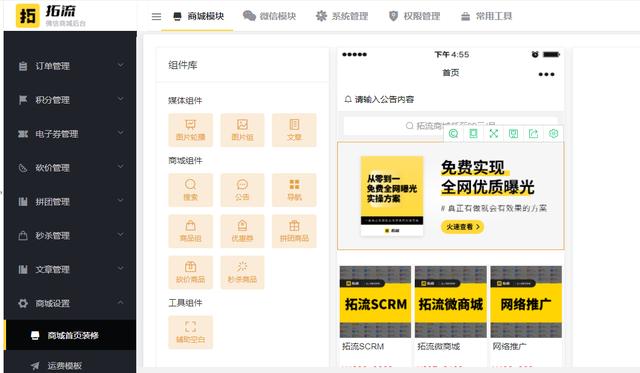Expand the 文章管理 chevron
The width and height of the screenshot is (640, 373).
pos(121,268)
